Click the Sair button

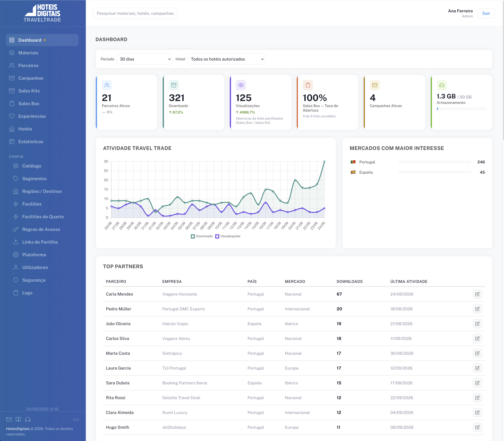(486, 13)
